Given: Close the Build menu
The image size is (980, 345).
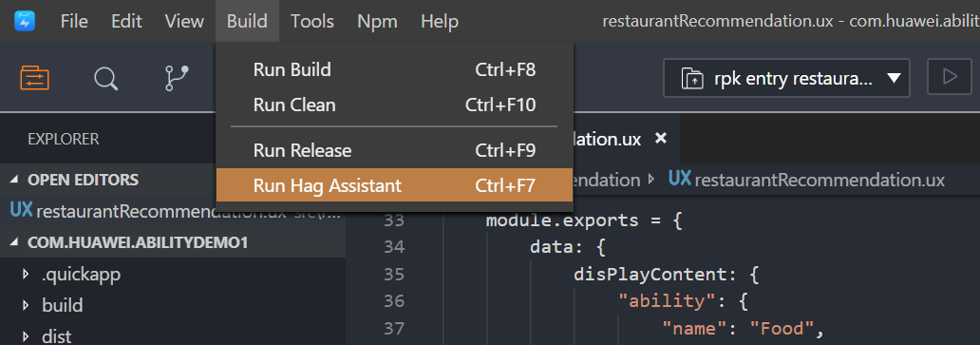Looking at the screenshot, I should tap(248, 21).
